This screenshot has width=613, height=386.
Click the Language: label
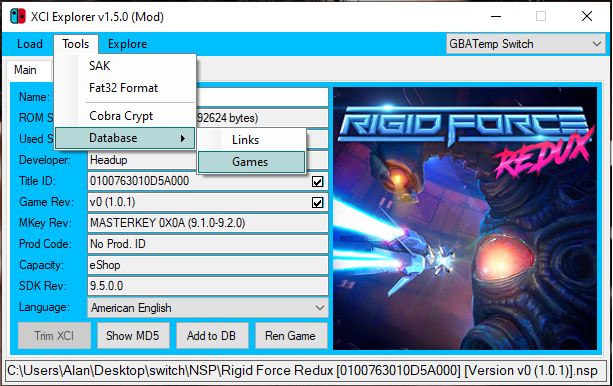pyautogui.click(x=44, y=307)
